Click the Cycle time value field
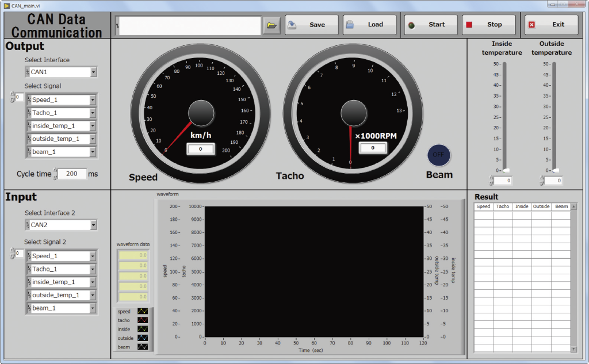 (72, 174)
